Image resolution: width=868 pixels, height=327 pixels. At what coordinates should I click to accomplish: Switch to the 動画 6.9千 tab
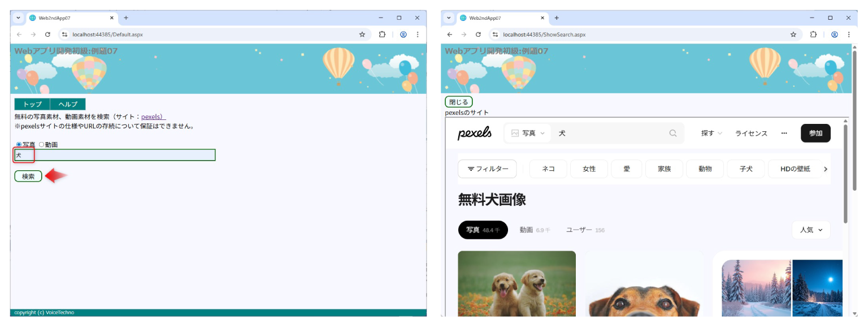click(535, 230)
